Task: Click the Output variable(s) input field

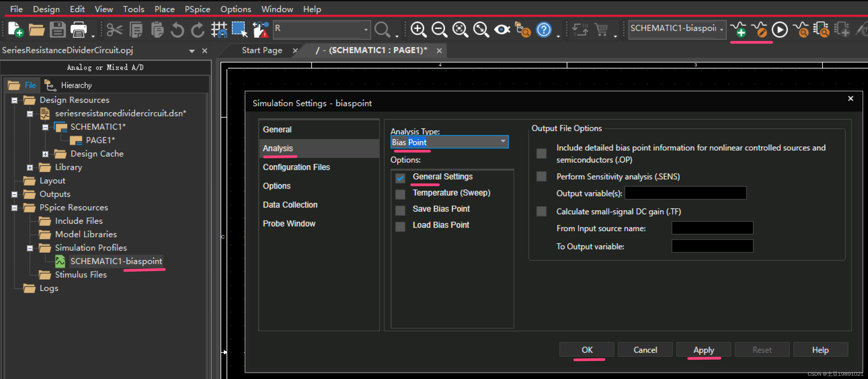Action: [x=685, y=193]
